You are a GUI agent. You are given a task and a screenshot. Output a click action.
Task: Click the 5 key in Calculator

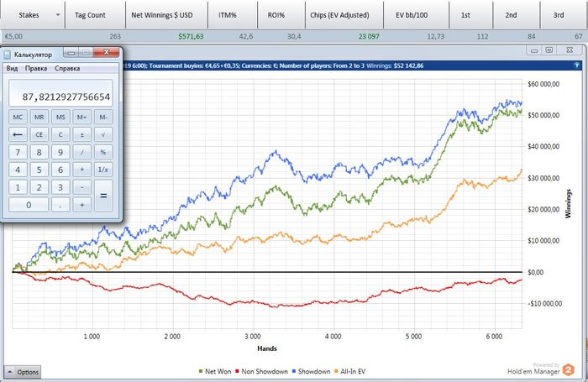39,170
